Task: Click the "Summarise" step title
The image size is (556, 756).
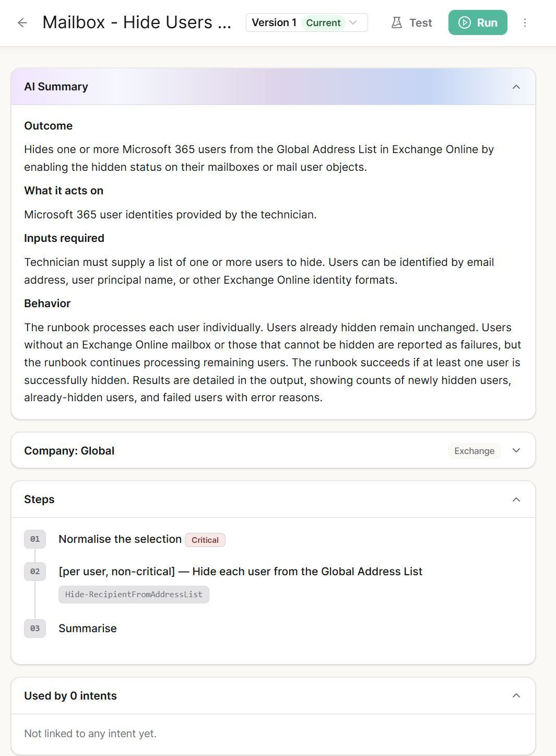Action: [88, 629]
